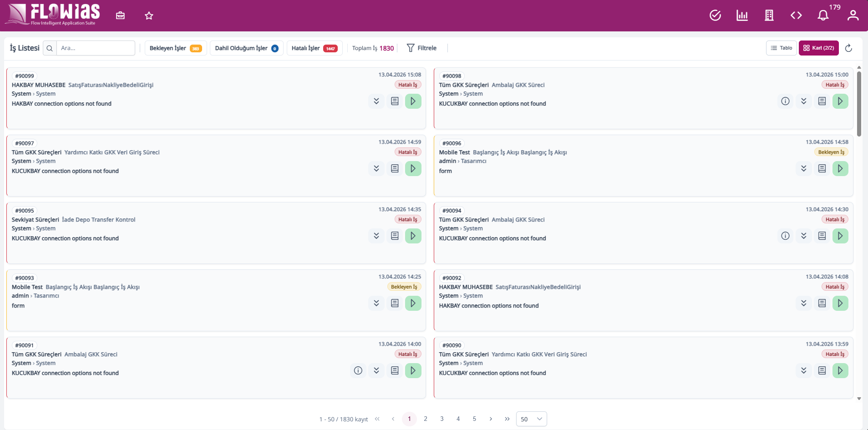Go to next page arrow
Image resolution: width=868 pixels, height=430 pixels.
pyautogui.click(x=491, y=419)
